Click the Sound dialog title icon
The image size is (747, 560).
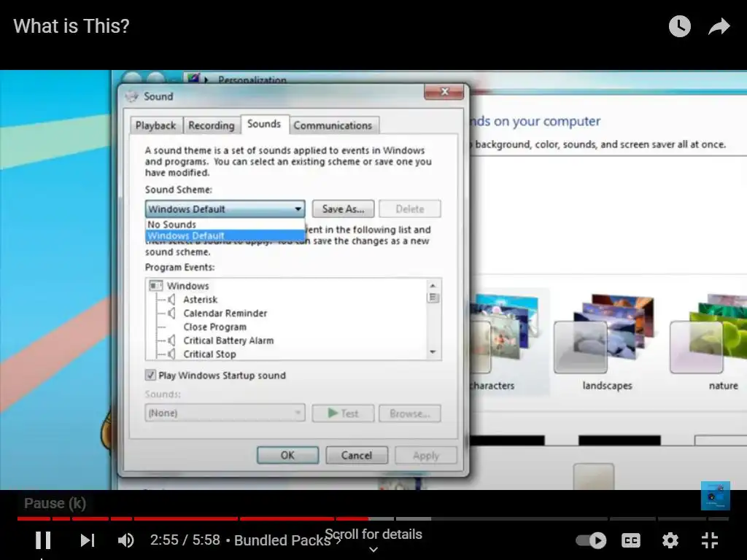click(x=131, y=96)
